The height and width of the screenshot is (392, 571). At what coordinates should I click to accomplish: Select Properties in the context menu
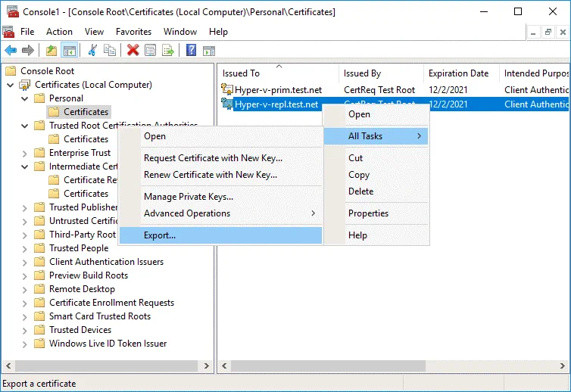[x=368, y=213]
